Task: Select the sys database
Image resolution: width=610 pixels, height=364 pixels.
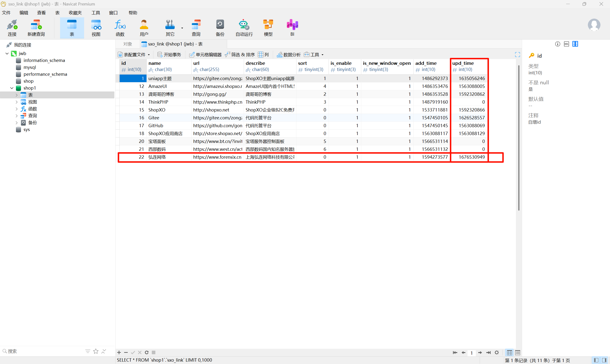Action: pyautogui.click(x=26, y=130)
